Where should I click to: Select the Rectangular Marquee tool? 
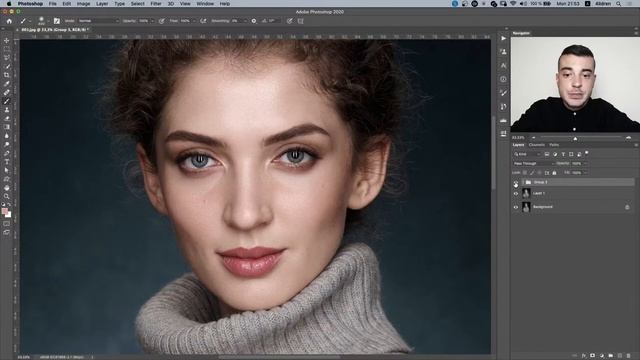7,49
